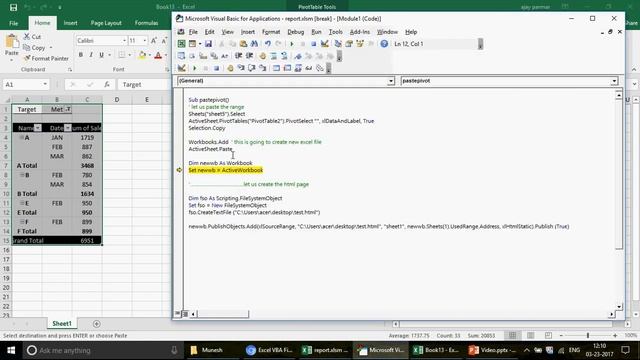Click Cortana Ask me anything search box

(x=102, y=350)
